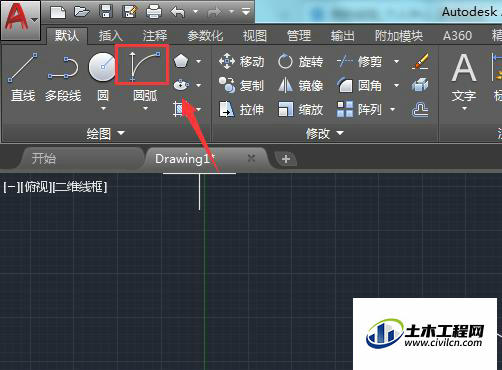Add a new drawing tab with plus
502x370 pixels.
(286, 159)
